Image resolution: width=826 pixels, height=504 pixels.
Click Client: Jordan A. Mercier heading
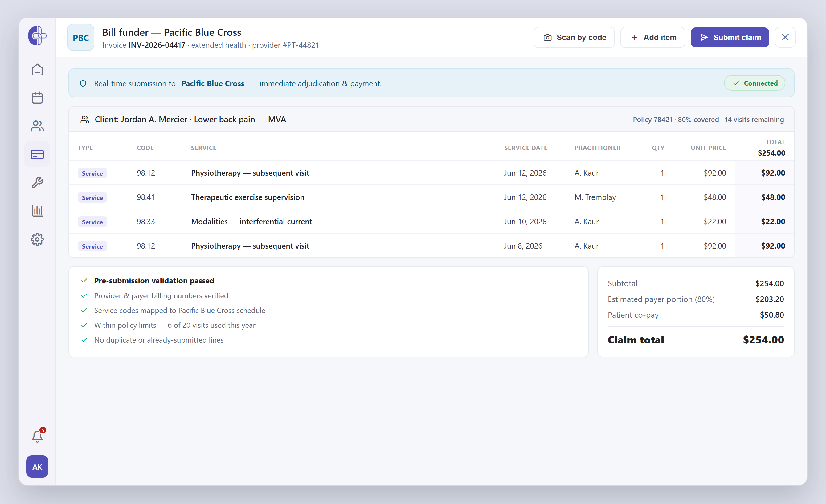pyautogui.click(x=190, y=119)
